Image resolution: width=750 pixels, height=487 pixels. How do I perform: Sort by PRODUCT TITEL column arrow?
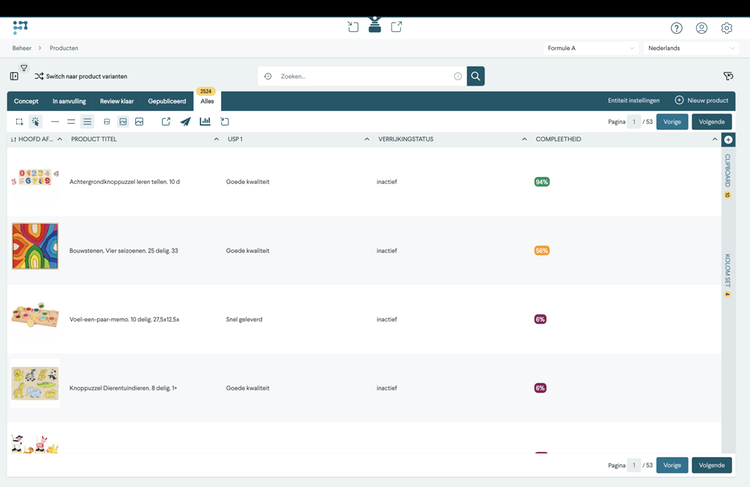coord(216,139)
